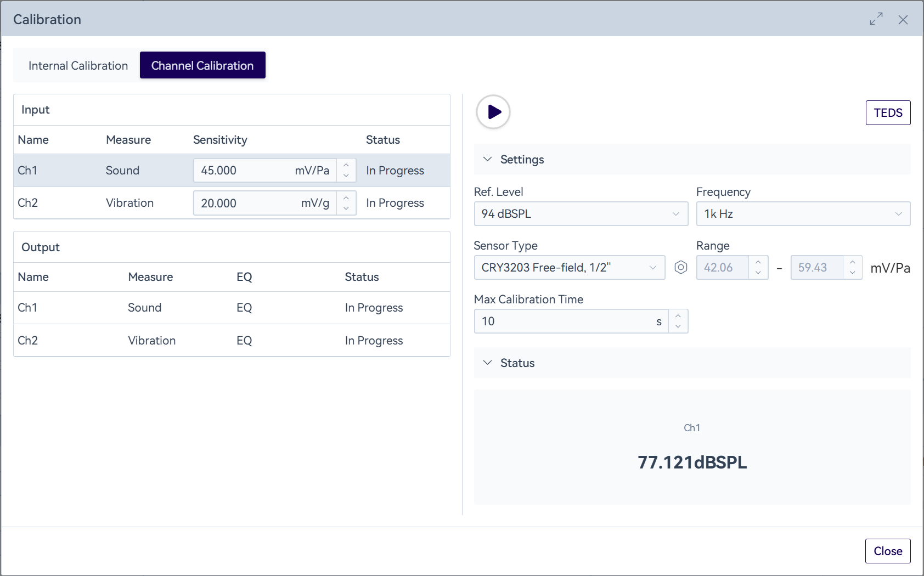
Task: Collapse the Settings section
Action: [x=488, y=160]
